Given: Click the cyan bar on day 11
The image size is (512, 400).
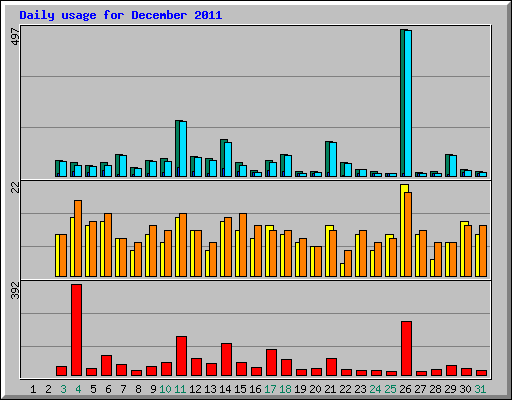Looking at the screenshot, I should (x=183, y=149).
